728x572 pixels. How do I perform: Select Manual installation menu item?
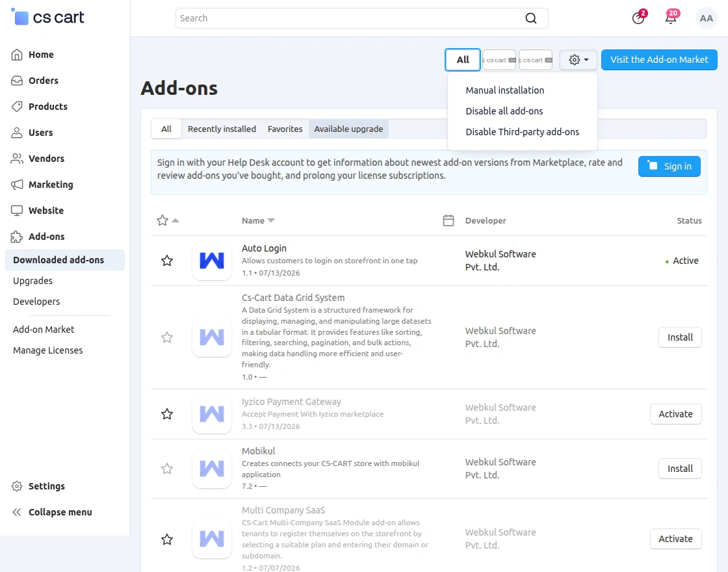pyautogui.click(x=504, y=90)
